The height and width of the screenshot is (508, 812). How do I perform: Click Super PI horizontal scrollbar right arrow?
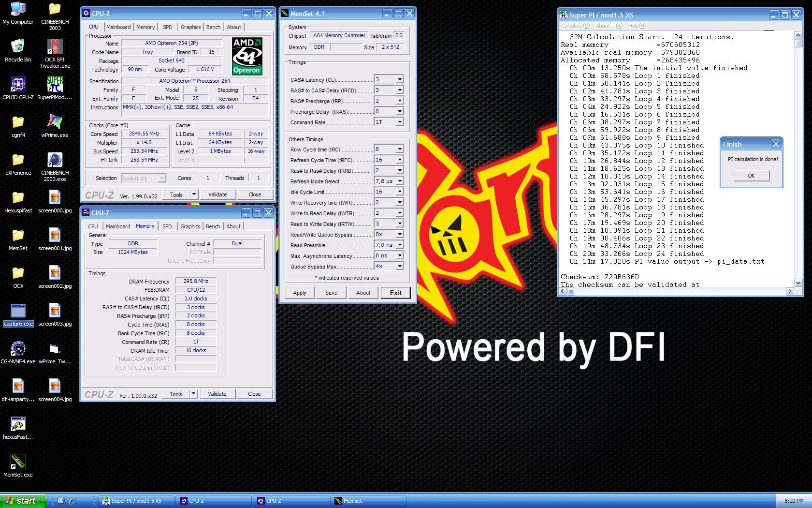(790, 291)
